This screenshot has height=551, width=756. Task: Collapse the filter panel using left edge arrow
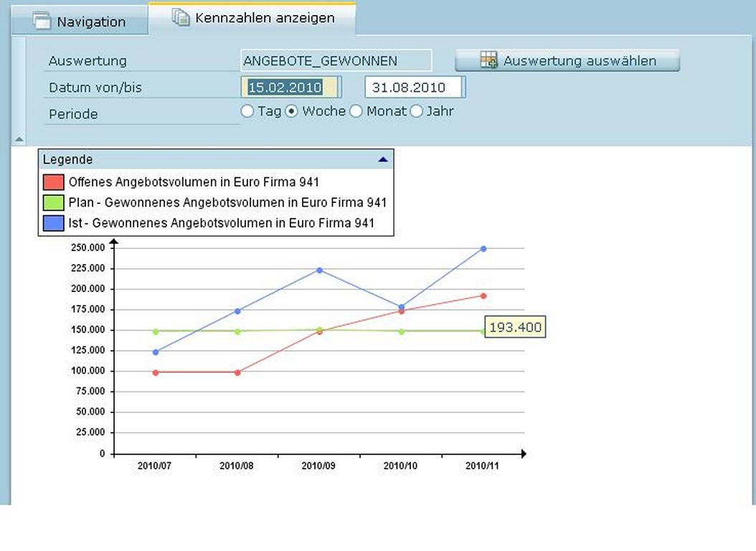[19, 139]
